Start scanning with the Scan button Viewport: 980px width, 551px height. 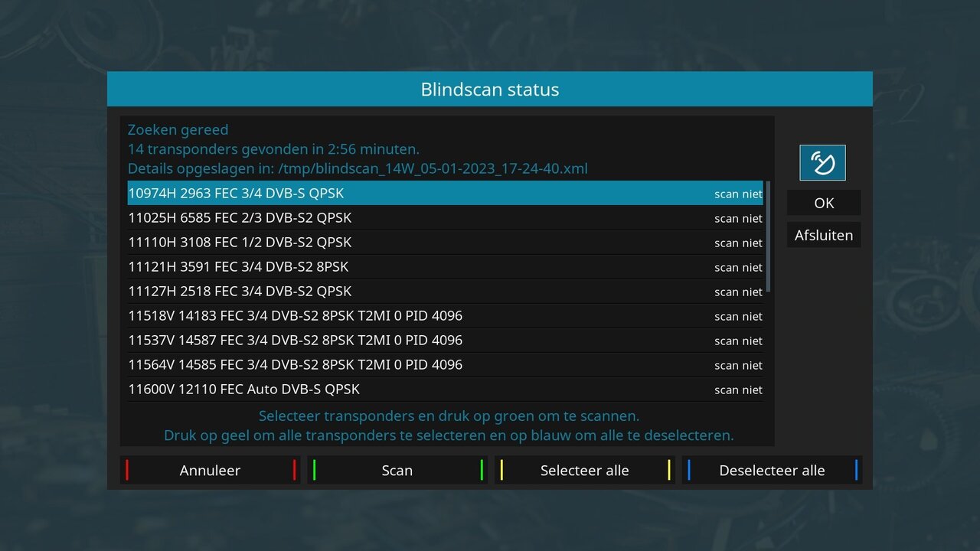397,470
